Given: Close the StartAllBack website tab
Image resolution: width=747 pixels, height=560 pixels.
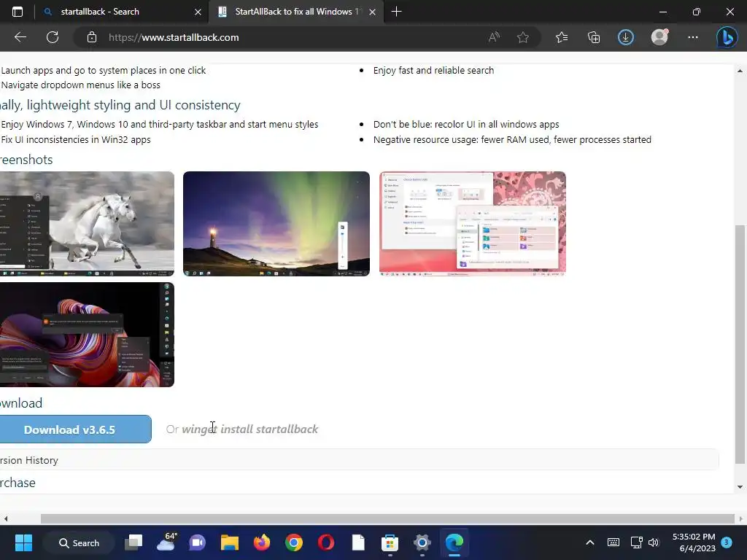Looking at the screenshot, I should [373, 12].
